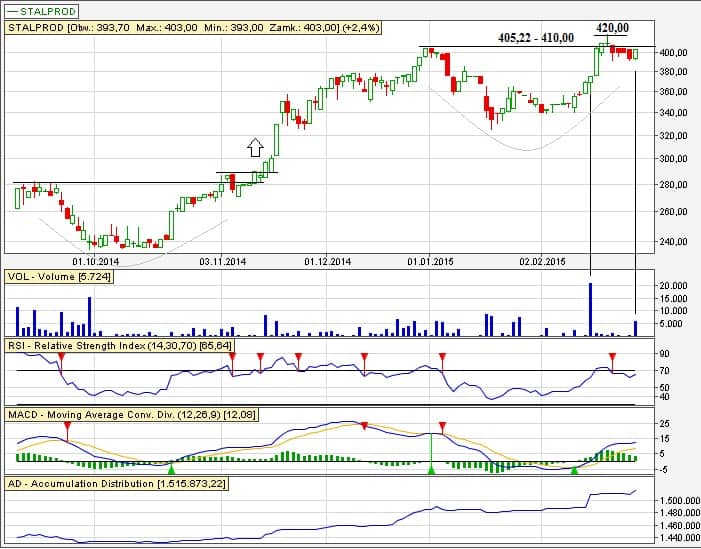Select the RSI - Relative Strength Index label

(115, 345)
